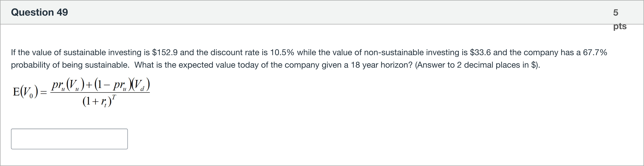Click the exponent T in the formula

[x=114, y=97]
